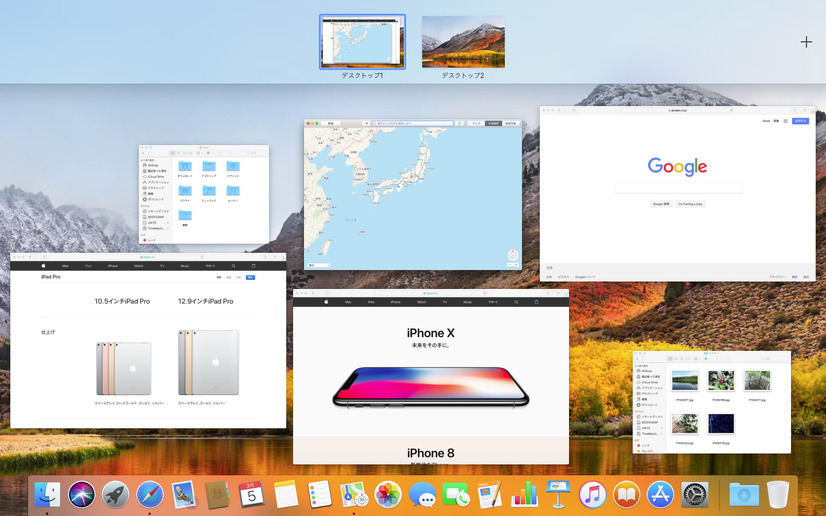Open Keynote podium icon in Dock
Viewport: 826px width, 516px height.
[x=558, y=494]
